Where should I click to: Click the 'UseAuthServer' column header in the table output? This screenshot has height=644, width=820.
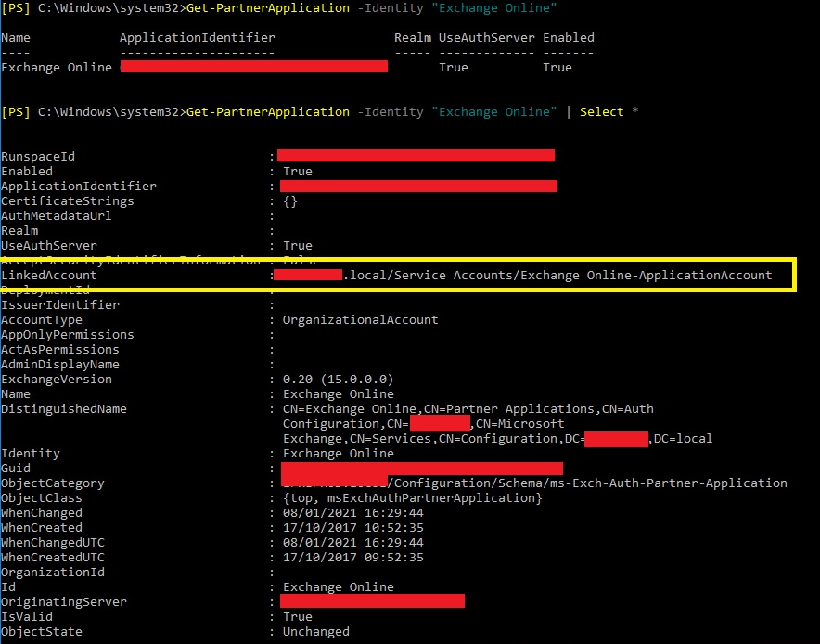pyautogui.click(x=486, y=38)
